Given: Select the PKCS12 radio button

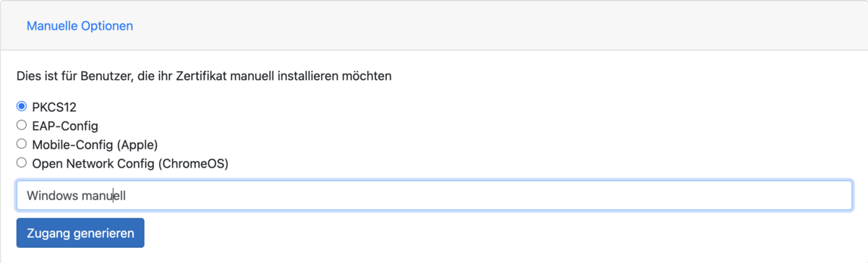Looking at the screenshot, I should point(22,106).
